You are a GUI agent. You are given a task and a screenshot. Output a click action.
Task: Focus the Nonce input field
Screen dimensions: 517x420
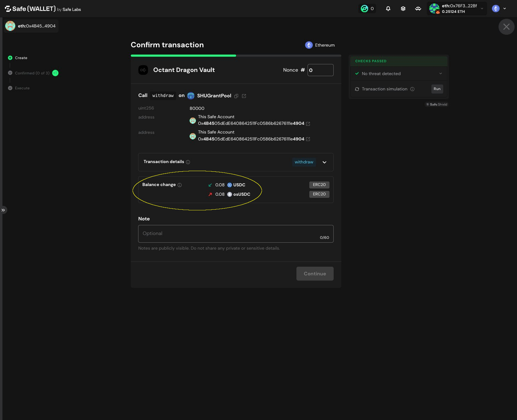coord(320,70)
